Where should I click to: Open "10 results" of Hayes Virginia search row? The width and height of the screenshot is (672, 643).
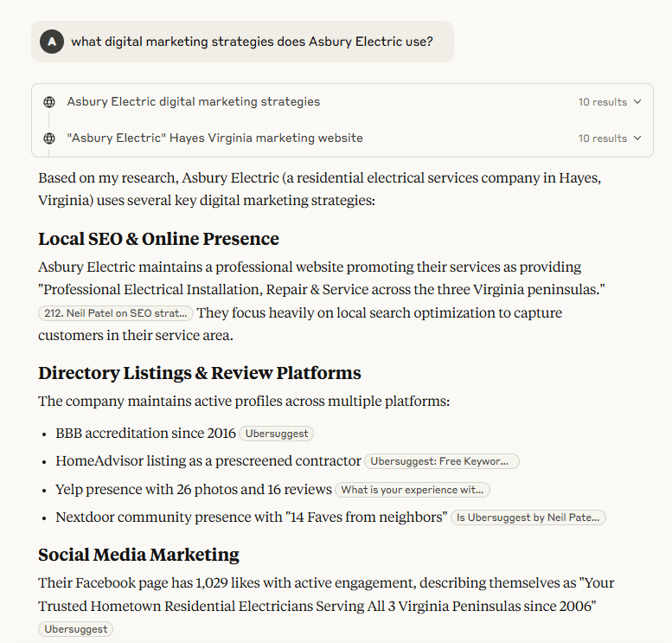click(x=603, y=138)
